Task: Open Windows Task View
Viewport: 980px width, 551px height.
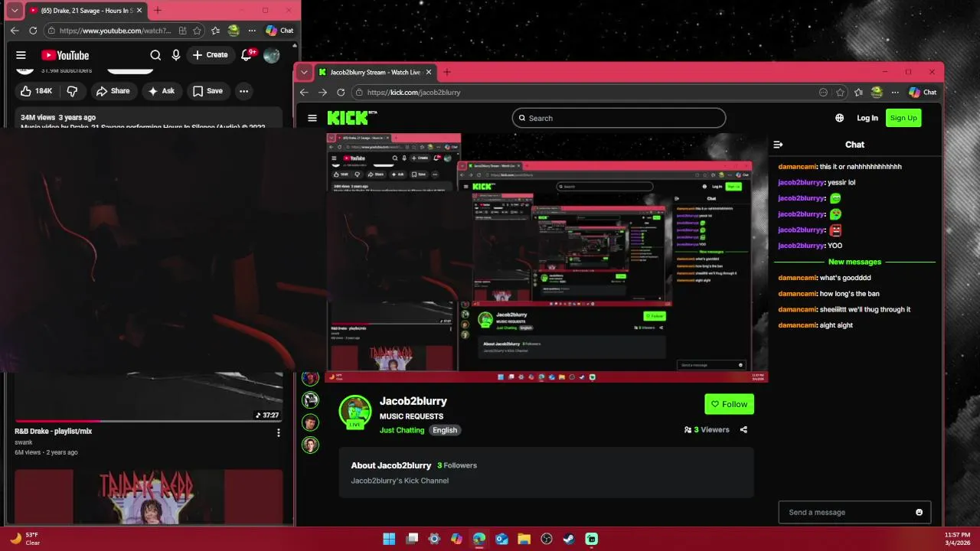Action: tap(412, 539)
